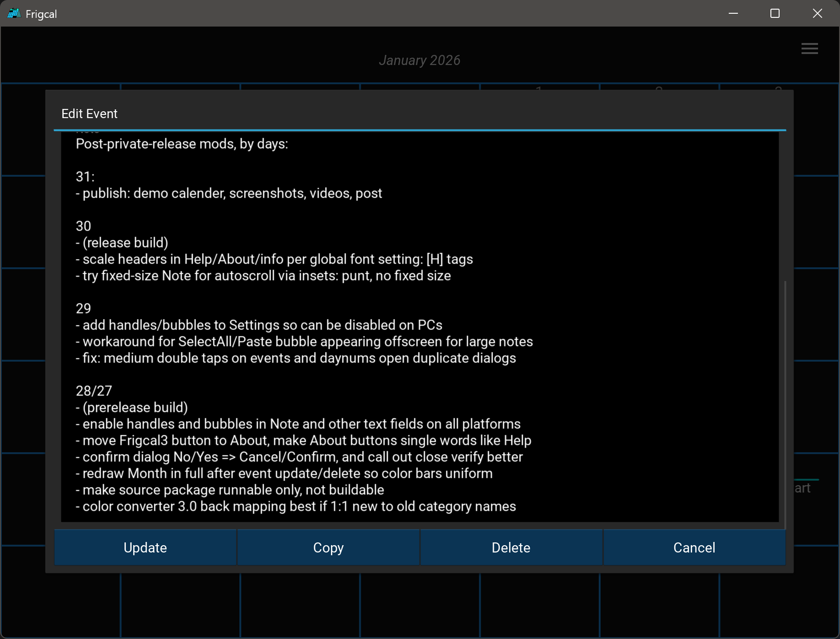Place cursor in the "publish: demo calender" line
Image resolution: width=840 pixels, height=639 pixels.
pyautogui.click(x=229, y=193)
